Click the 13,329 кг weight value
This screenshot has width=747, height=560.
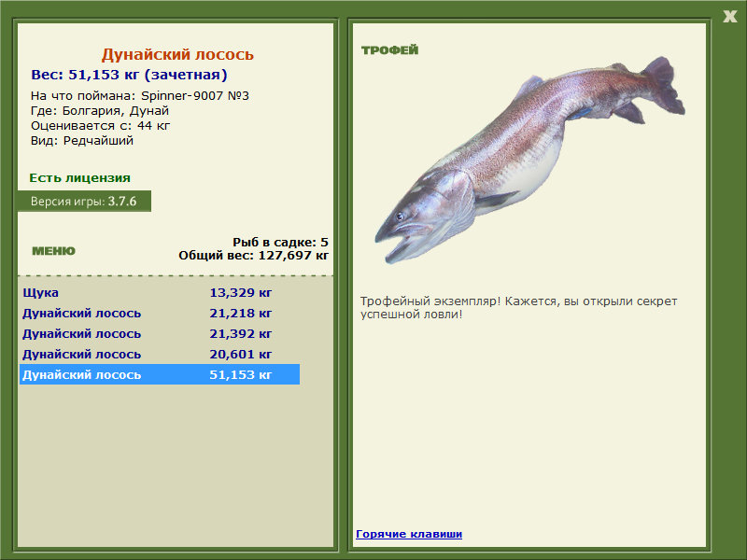241,292
